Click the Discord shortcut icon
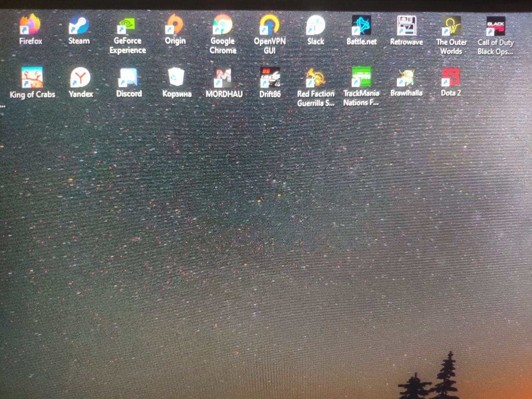The height and width of the screenshot is (399, 532). click(129, 78)
